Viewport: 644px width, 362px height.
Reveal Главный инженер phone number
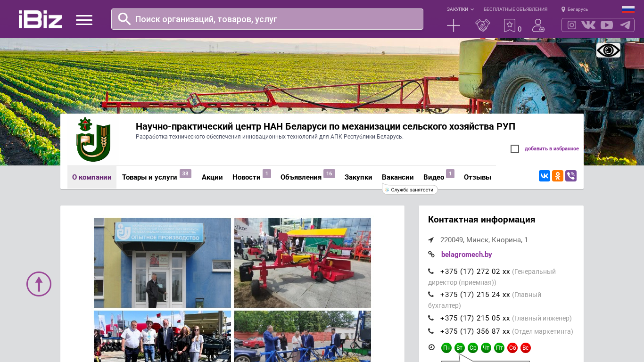click(475, 318)
